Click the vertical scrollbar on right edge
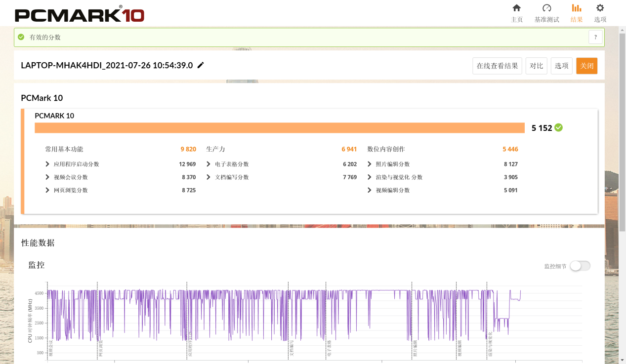 622,148
